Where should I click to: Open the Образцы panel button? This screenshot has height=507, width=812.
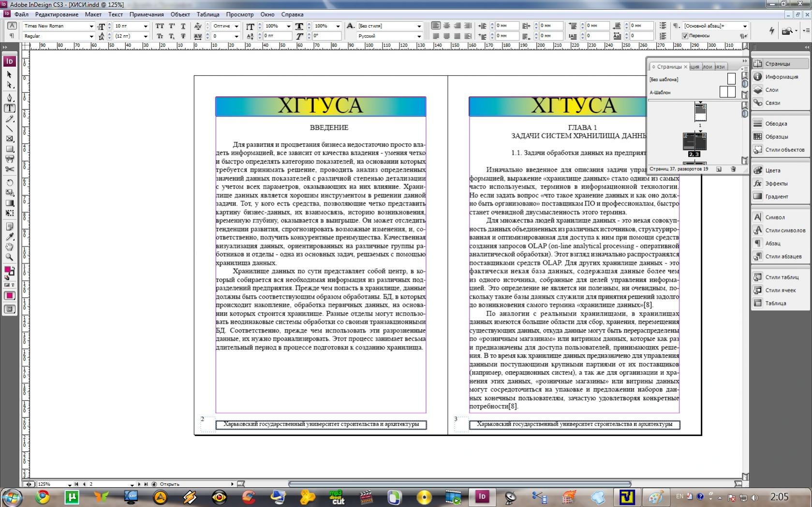[x=780, y=137]
